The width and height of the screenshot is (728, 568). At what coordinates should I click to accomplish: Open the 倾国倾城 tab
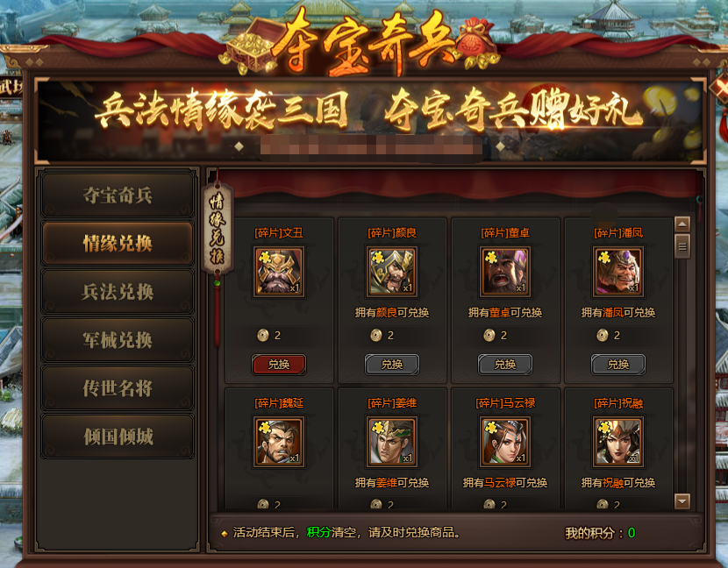click(118, 437)
